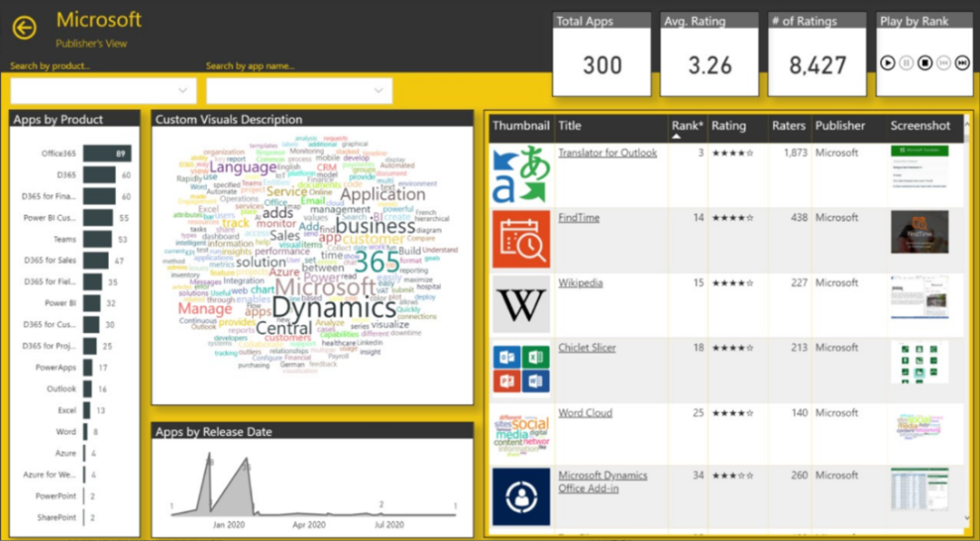Click the word Language in word cloud
The width and height of the screenshot is (980, 541).
(x=242, y=167)
